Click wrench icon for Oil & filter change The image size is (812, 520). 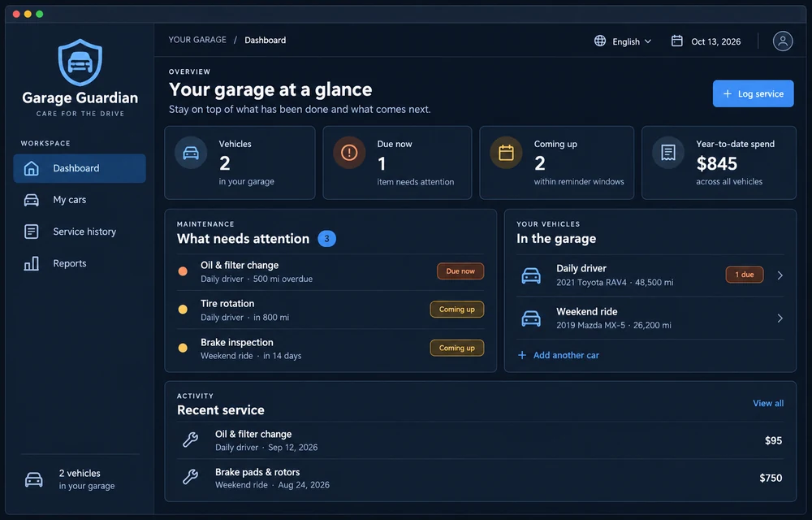coord(191,440)
